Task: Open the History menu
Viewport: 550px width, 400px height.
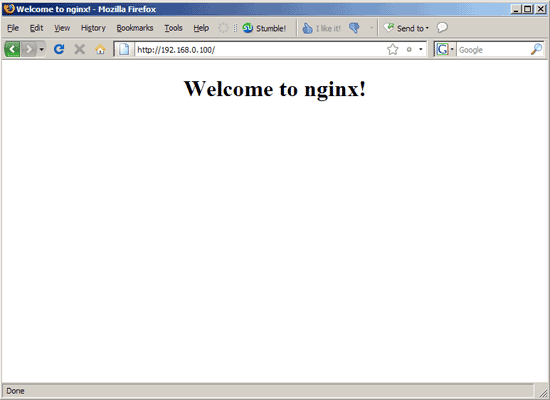Action: click(x=93, y=28)
